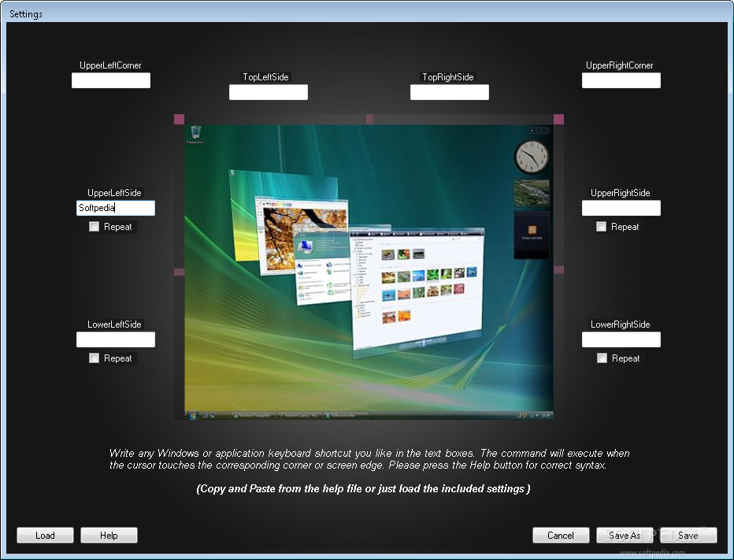The height and width of the screenshot is (560, 734).
Task: Click the UpperLeftCorner text box
Action: tap(111, 80)
